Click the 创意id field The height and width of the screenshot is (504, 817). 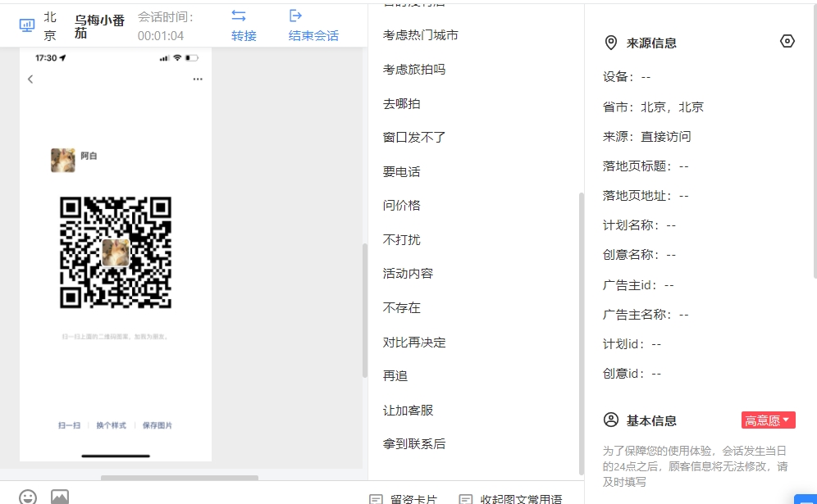coord(632,374)
